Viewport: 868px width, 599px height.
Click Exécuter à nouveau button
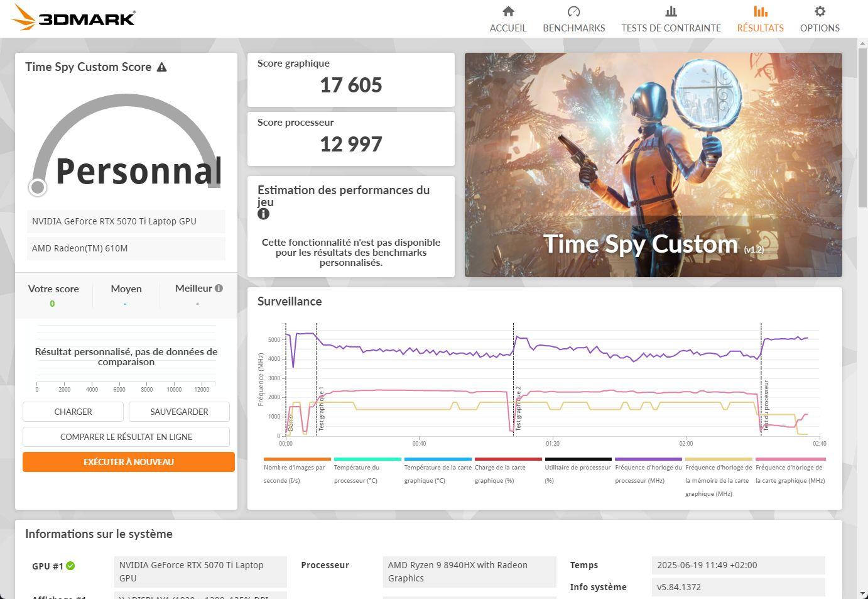click(129, 462)
